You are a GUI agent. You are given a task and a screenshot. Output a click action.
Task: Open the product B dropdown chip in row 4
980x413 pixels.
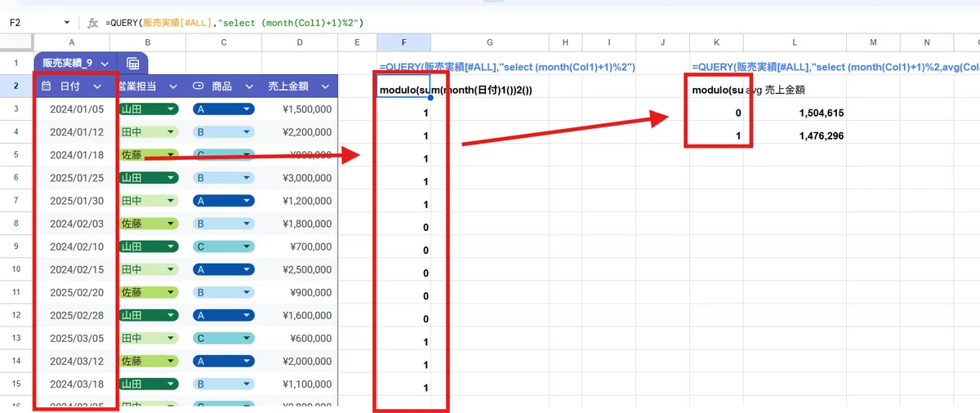224,131
